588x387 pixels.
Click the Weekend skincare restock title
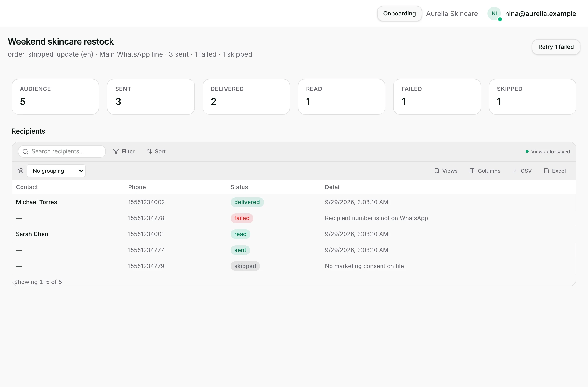(61, 42)
